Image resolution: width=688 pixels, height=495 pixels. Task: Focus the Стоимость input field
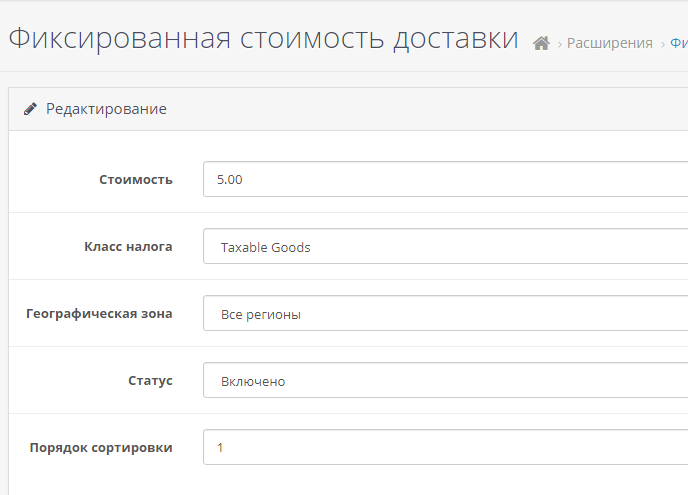(x=445, y=179)
